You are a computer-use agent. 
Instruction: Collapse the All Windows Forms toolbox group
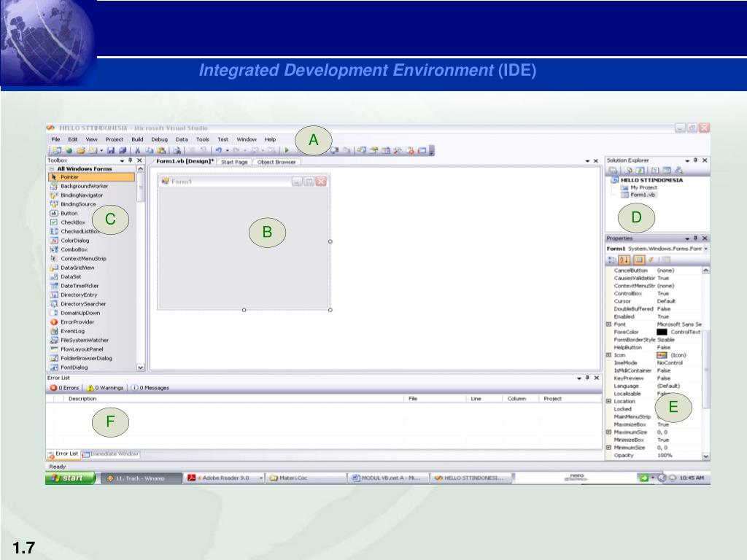(52, 169)
